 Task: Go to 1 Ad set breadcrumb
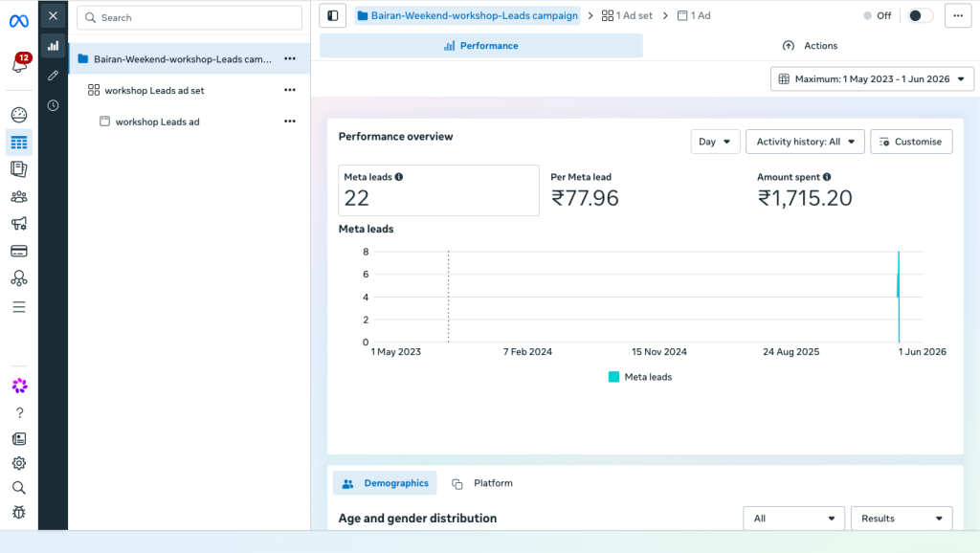coord(627,15)
